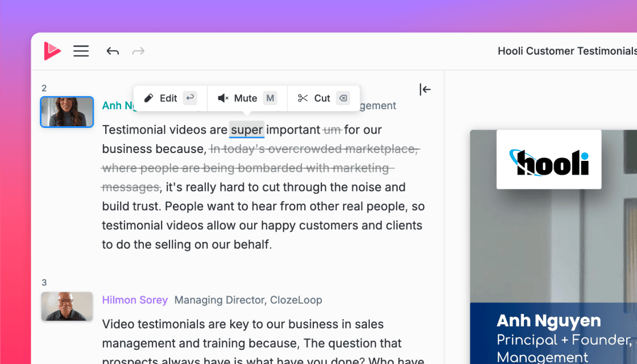Click the M shortcut key badge
Viewport: 637px width, 364px height.
tap(270, 98)
